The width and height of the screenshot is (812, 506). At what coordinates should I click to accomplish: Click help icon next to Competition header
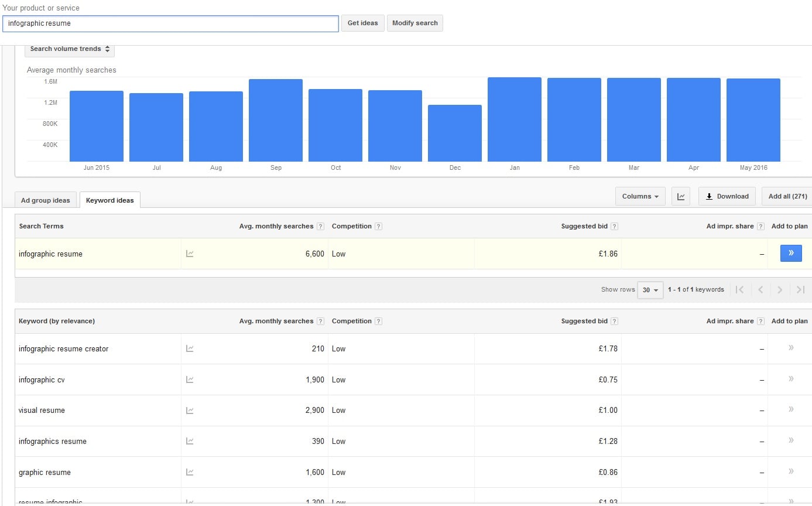pyautogui.click(x=379, y=227)
